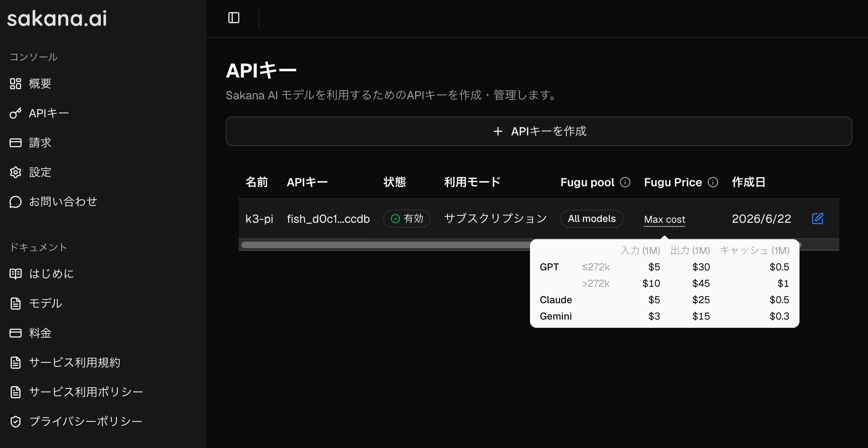Toggle the sidebar panel icon
The width and height of the screenshot is (868, 448).
point(234,18)
